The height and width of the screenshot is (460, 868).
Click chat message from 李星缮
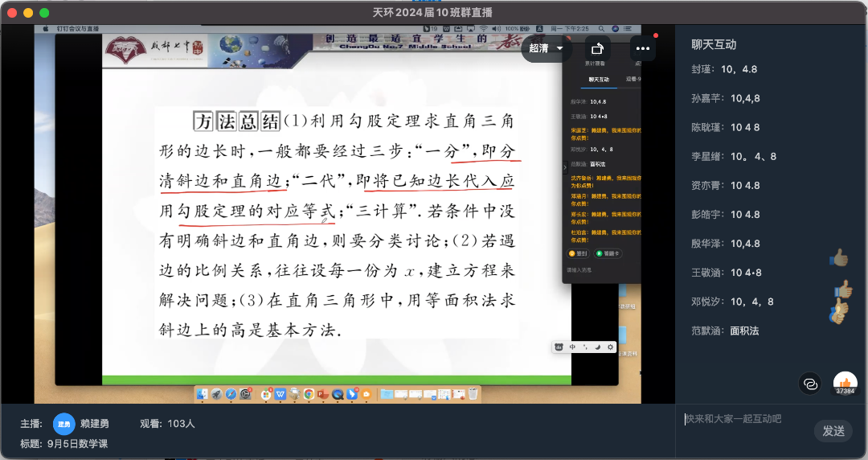[x=734, y=156]
